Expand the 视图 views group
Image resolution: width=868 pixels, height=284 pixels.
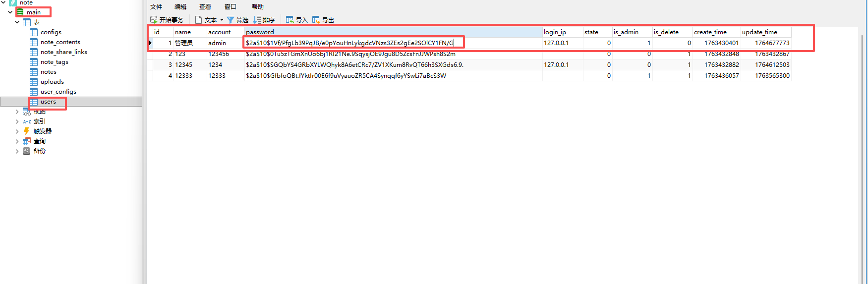coord(17,112)
